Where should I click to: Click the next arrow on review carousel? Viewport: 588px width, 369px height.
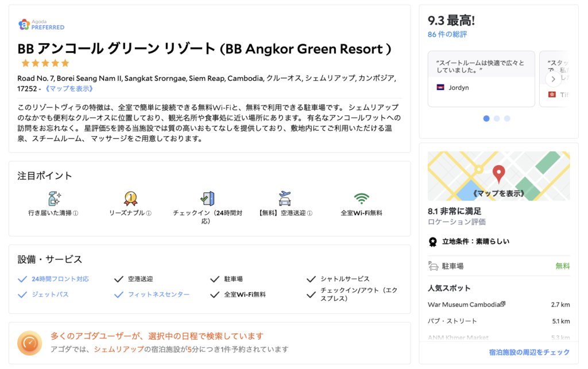(552, 79)
